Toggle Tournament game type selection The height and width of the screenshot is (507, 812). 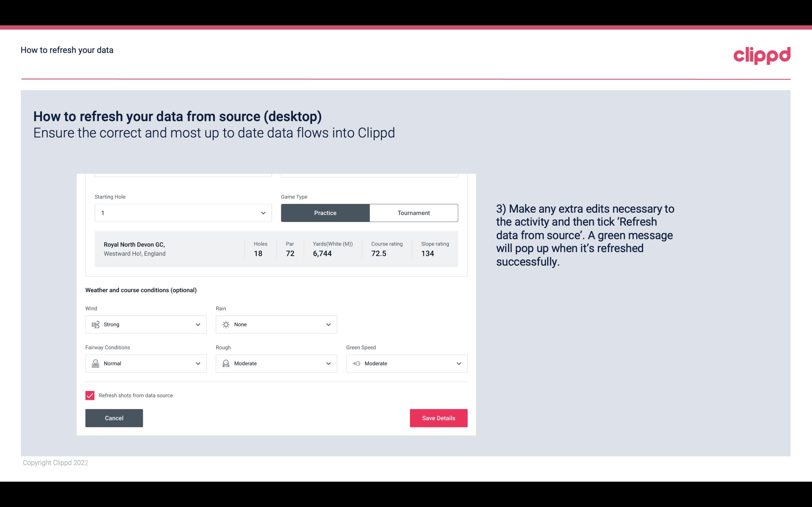pos(413,213)
